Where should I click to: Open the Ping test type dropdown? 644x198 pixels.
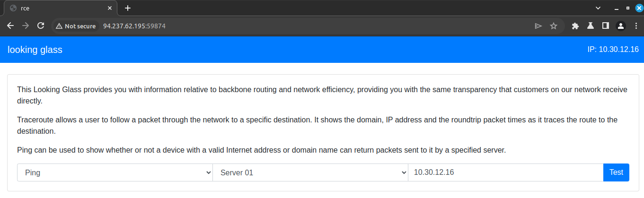tap(115, 172)
